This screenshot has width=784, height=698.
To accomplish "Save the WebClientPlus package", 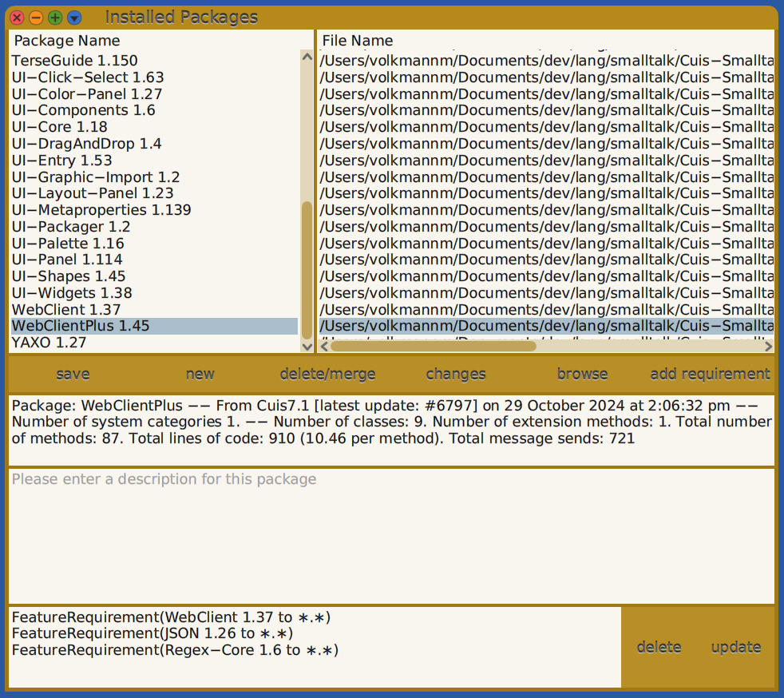I will (72, 373).
